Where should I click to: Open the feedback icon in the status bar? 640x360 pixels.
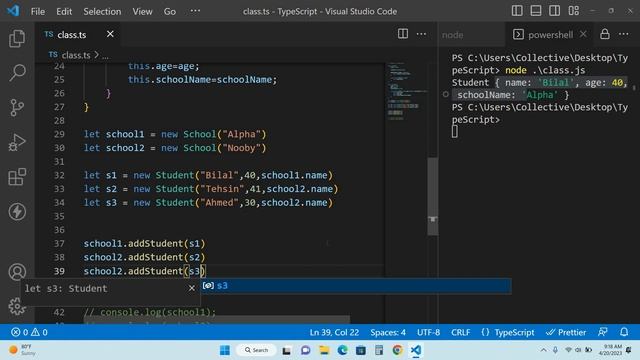click(603, 332)
